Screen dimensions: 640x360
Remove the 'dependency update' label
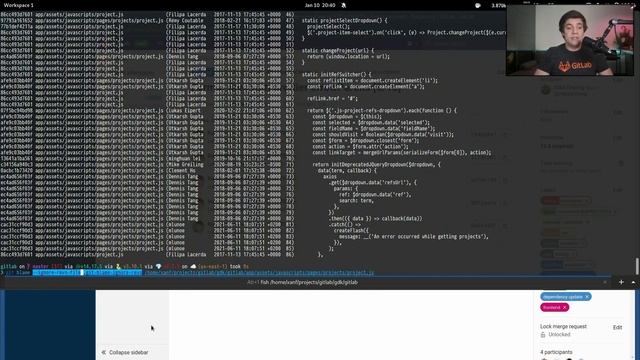(587, 297)
